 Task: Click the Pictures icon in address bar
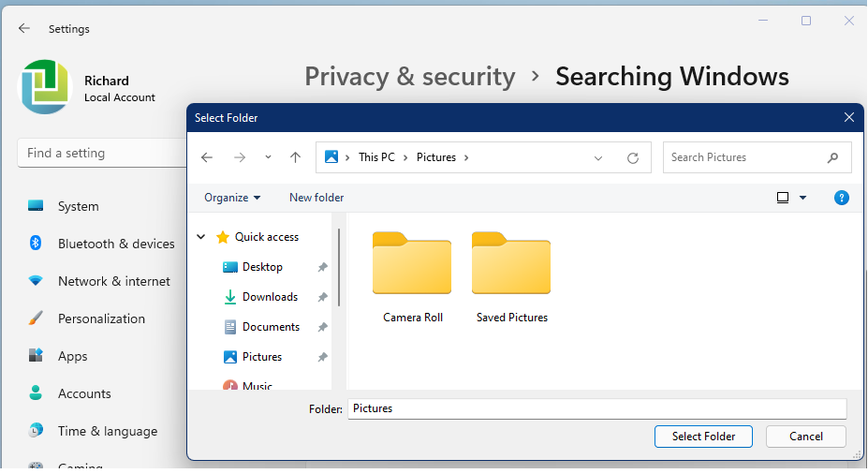[x=331, y=156]
